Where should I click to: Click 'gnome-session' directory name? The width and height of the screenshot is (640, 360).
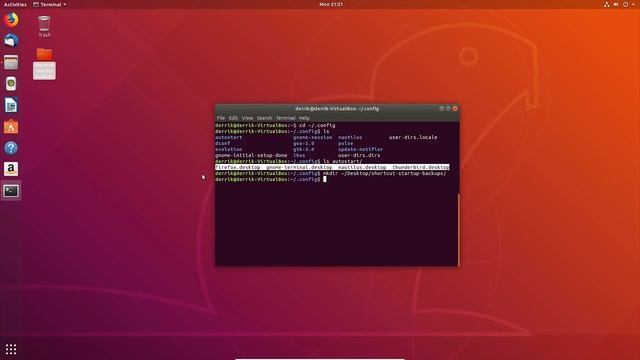(313, 138)
